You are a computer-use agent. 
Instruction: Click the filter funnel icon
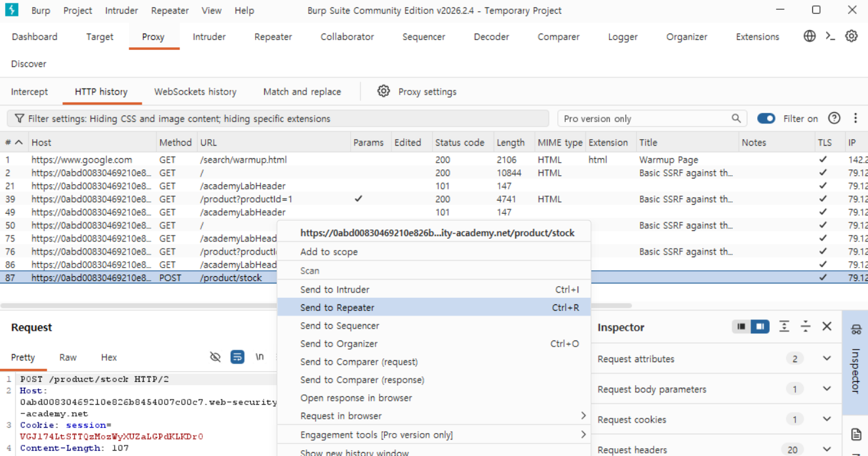click(20, 119)
